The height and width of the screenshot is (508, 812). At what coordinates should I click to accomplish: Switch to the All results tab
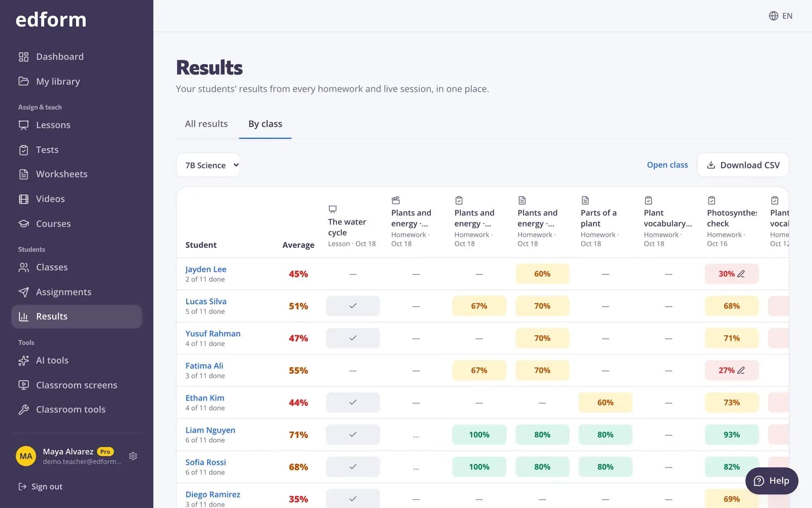click(206, 124)
